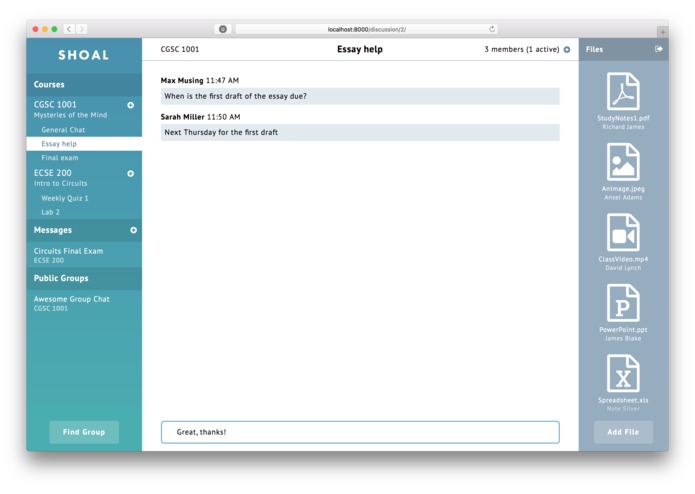Click the 'Intro to Circuits' subtitle
This screenshot has width=695, height=494.
click(61, 183)
